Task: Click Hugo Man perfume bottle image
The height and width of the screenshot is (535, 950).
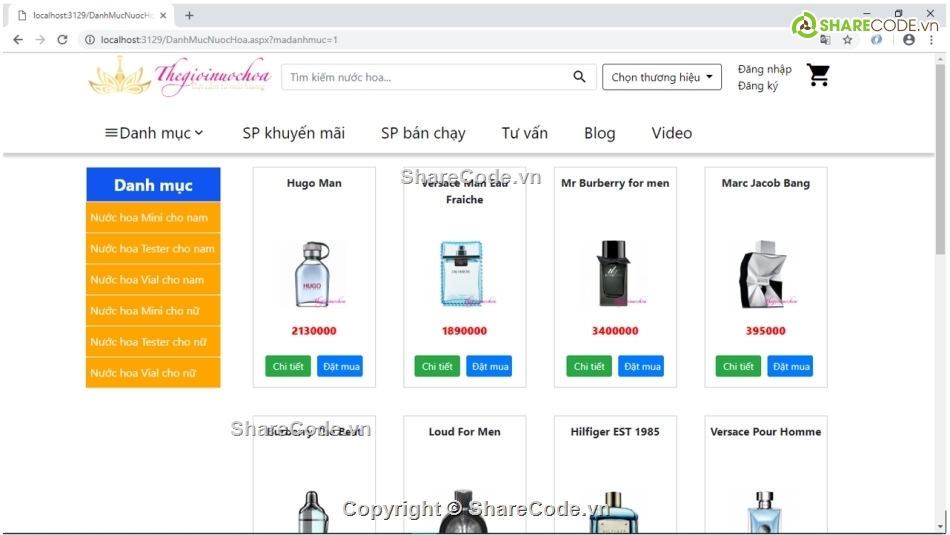Action: pos(313,274)
